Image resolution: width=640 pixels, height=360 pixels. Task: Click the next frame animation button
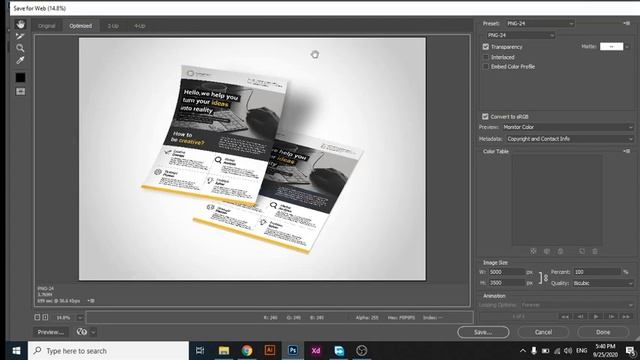[611, 317]
